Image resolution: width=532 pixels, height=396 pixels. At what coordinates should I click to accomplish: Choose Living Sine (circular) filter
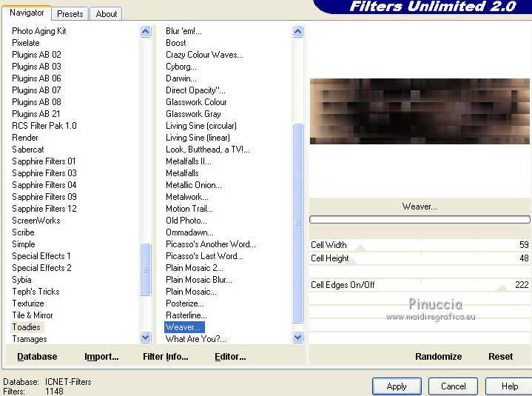point(201,126)
